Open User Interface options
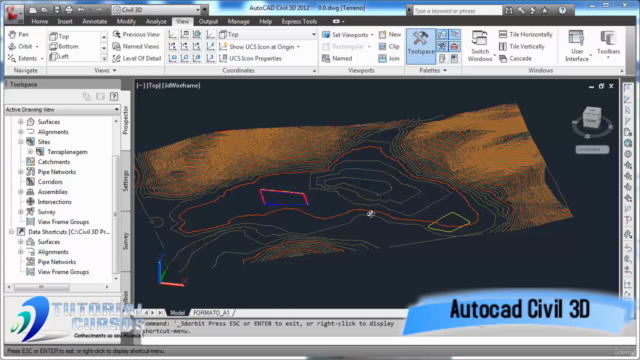Screen dimensions: 640x360 click(577, 47)
